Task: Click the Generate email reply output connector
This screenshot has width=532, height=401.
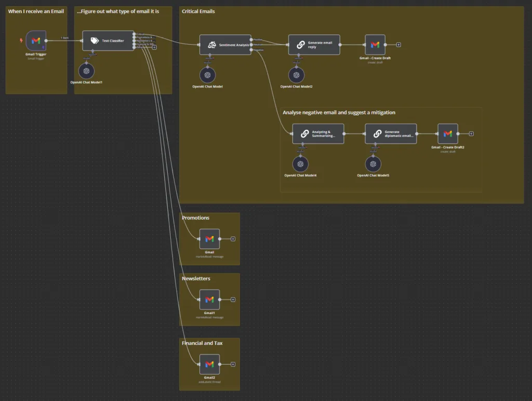Action: pos(340,45)
